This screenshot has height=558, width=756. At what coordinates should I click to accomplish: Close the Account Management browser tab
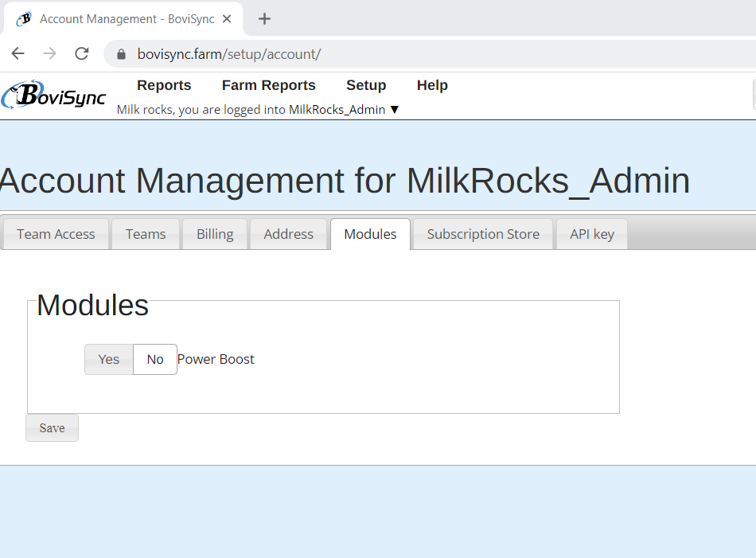[x=227, y=19]
